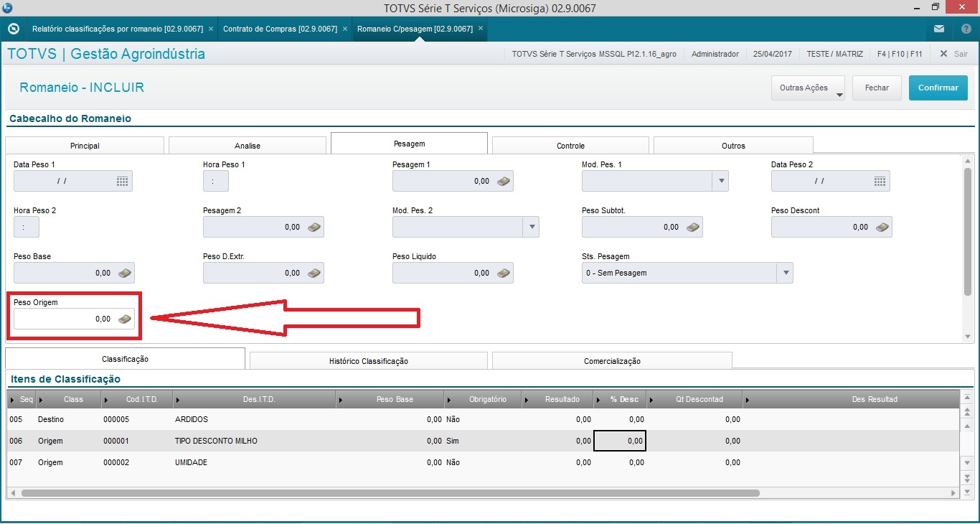Screen dimensions: 980x524
Task: Click the TOTVS logo icon in the top bar
Action: pos(13,29)
